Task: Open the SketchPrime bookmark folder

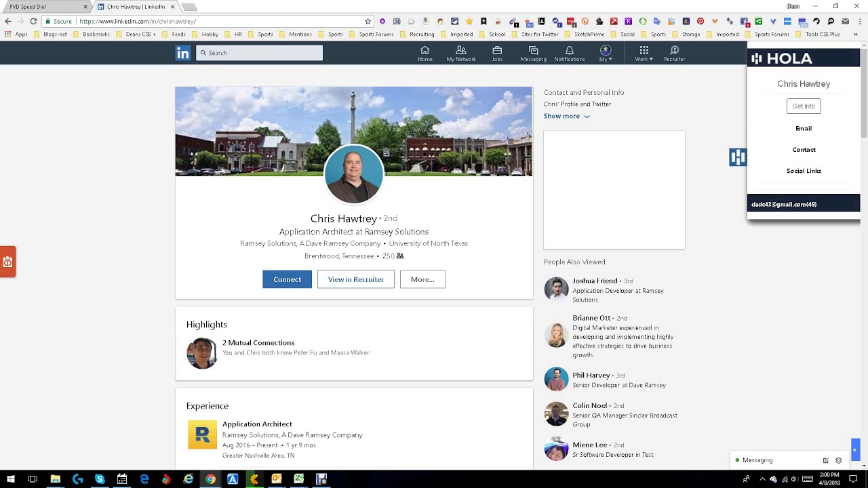Action: coord(585,34)
